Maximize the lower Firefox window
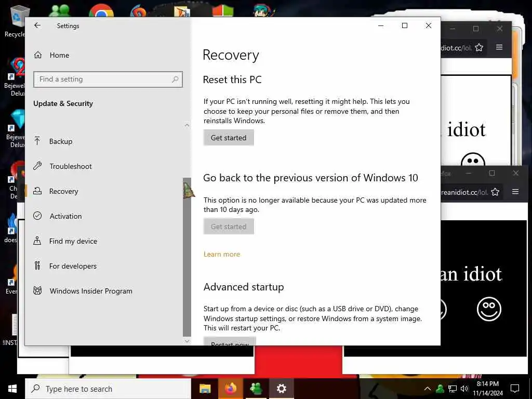The image size is (532, 399). pyautogui.click(x=492, y=173)
